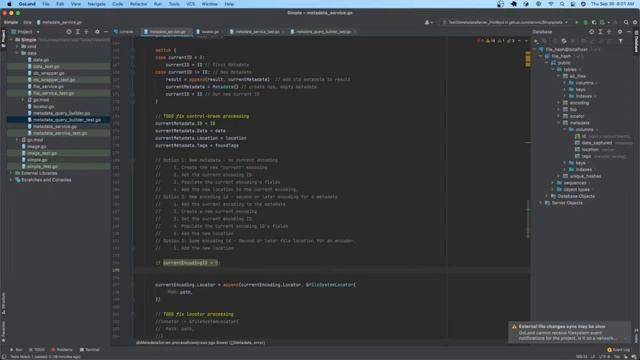The height and width of the screenshot is (360, 640).
Task: Open the Problems tool window button
Action: coord(62,350)
